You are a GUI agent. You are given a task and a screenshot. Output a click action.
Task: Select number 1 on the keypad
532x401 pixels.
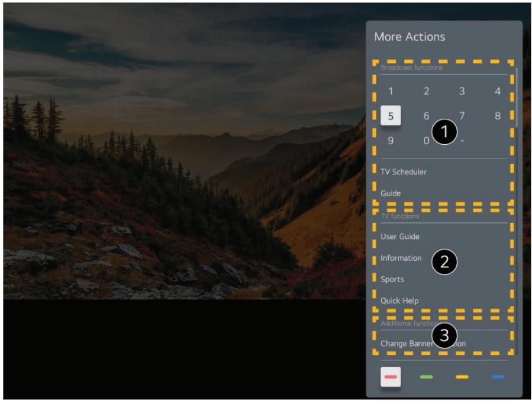point(390,91)
